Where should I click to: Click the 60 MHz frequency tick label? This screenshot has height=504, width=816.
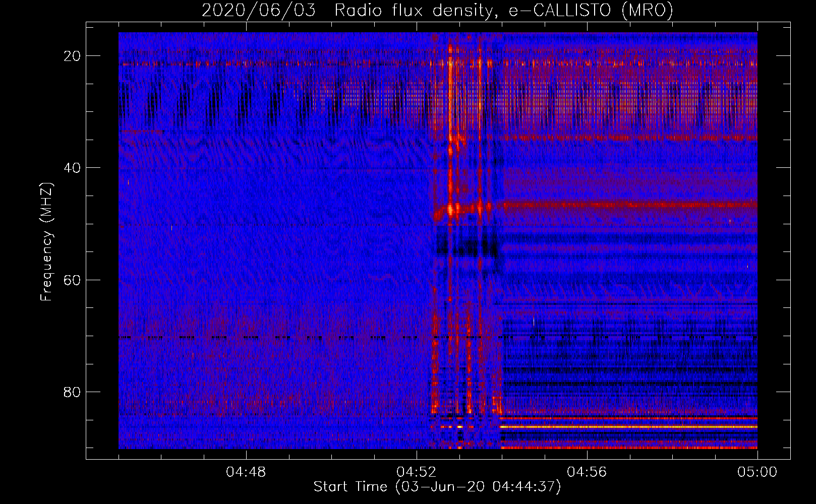73,280
